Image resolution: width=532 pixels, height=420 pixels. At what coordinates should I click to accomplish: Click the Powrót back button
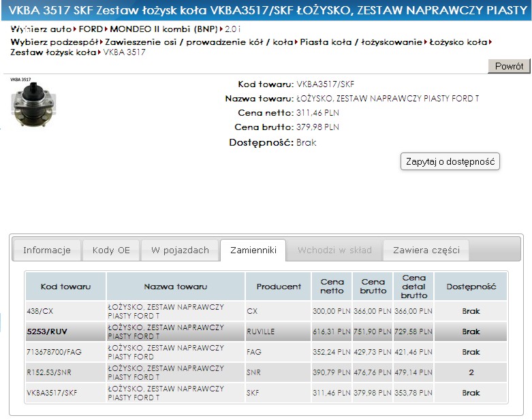509,66
